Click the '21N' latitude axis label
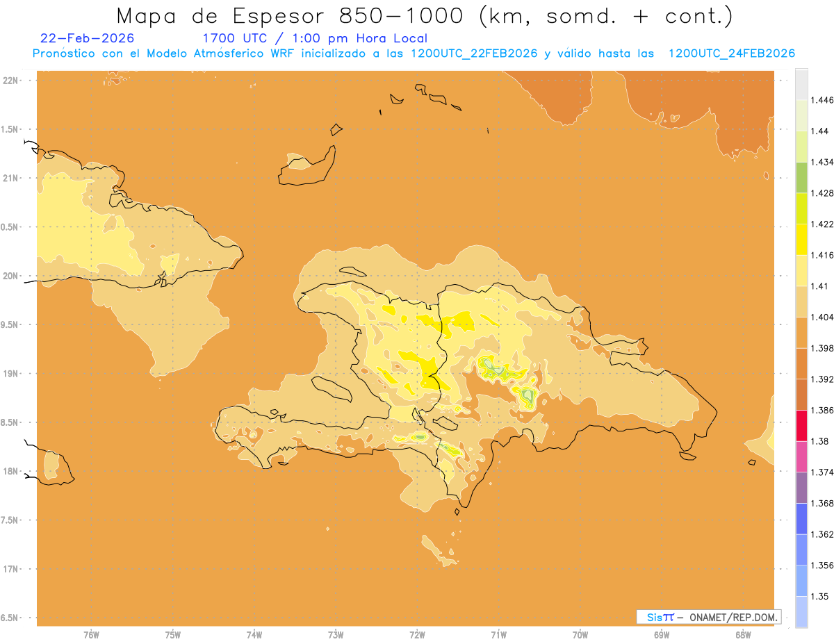834x644 pixels. (12, 179)
